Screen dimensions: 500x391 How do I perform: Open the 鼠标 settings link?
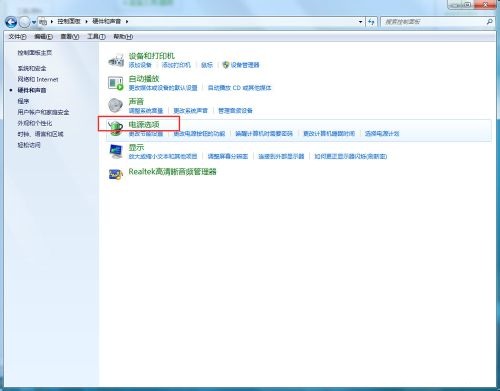point(207,65)
